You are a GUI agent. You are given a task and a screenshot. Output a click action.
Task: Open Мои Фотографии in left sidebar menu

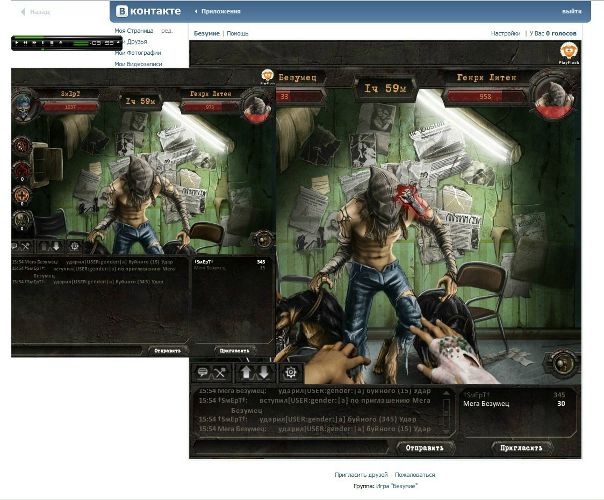(137, 52)
